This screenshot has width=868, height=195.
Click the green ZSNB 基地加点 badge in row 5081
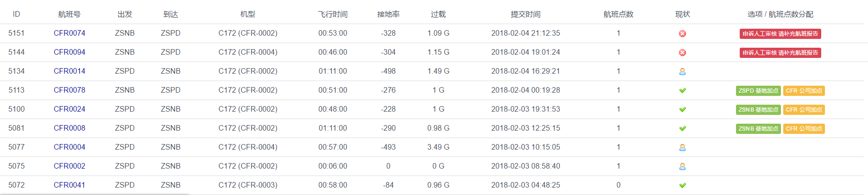pos(758,129)
